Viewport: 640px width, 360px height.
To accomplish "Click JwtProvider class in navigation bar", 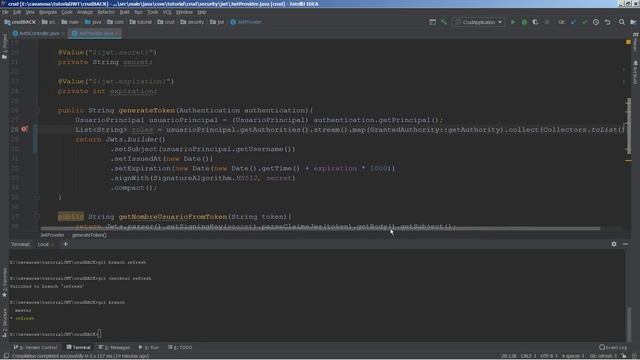I will coord(246,22).
